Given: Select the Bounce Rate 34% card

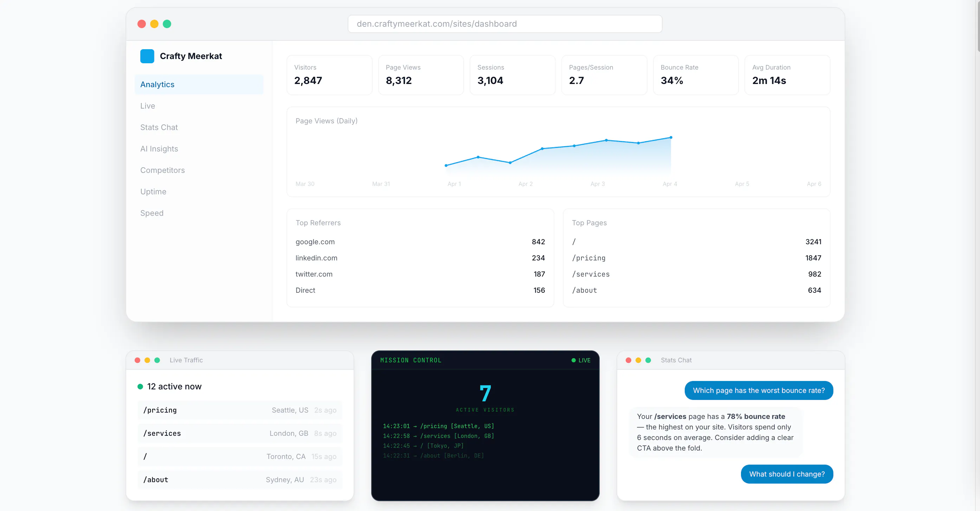Looking at the screenshot, I should click(x=696, y=75).
